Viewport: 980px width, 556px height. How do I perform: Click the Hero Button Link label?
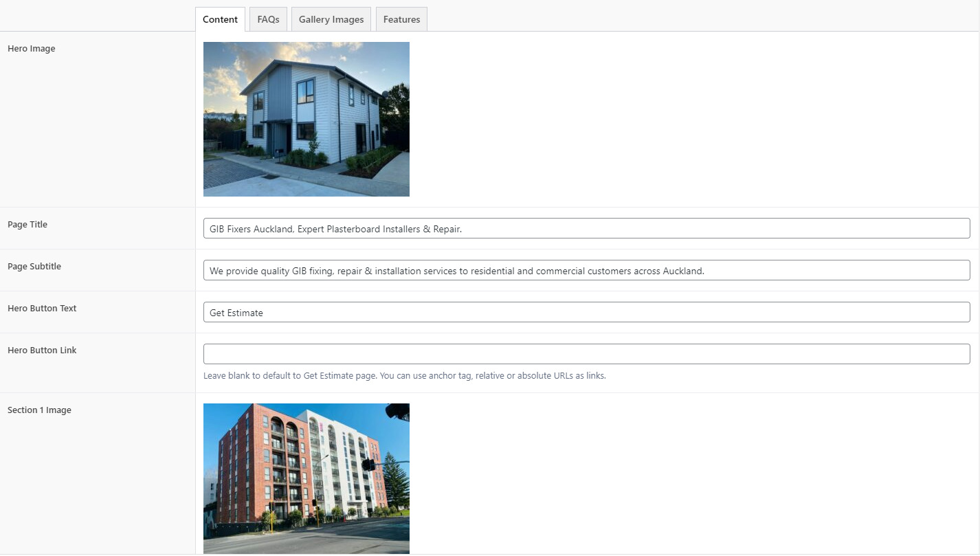(42, 351)
